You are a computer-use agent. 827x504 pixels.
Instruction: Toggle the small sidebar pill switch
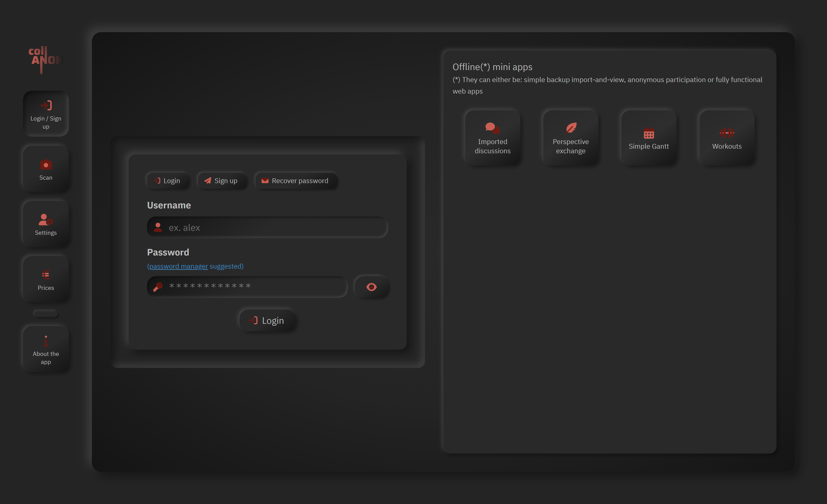point(46,314)
